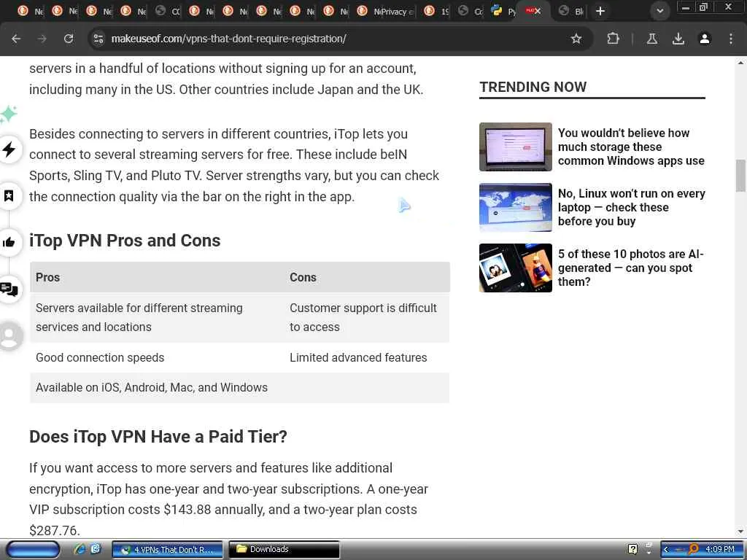Click the green sparkle icon in sidebar
Screen dimensions: 747x560
click(8, 114)
